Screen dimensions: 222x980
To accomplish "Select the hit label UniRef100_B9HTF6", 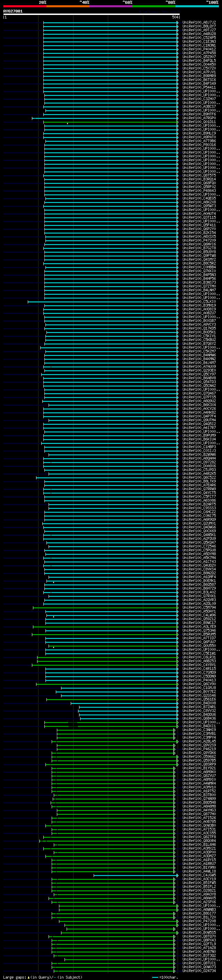I will pyautogui.click(x=199, y=114).
